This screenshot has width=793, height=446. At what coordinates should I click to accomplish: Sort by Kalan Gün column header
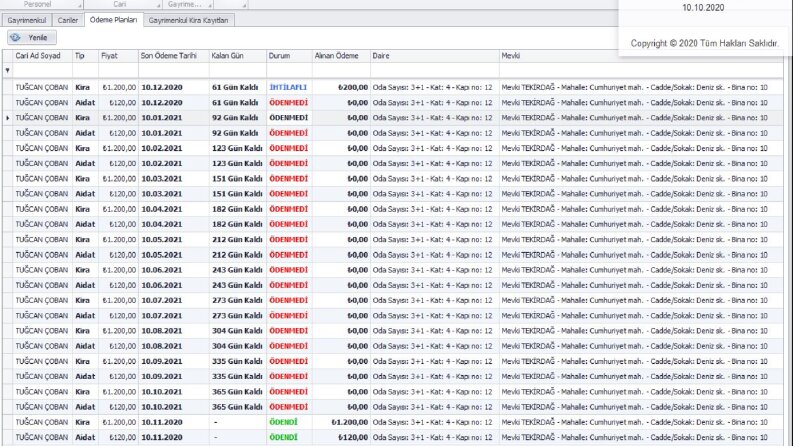click(x=237, y=56)
